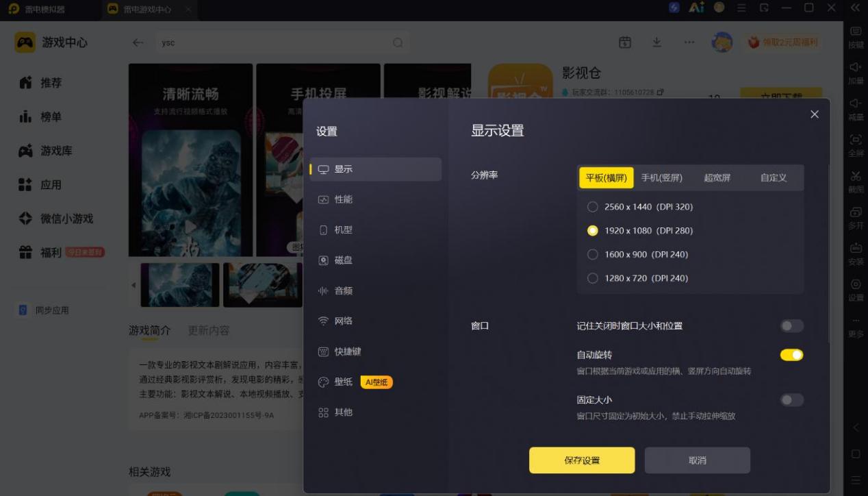
Task: Switch to 手机(竖屏) resolution tab
Action: [x=662, y=177]
